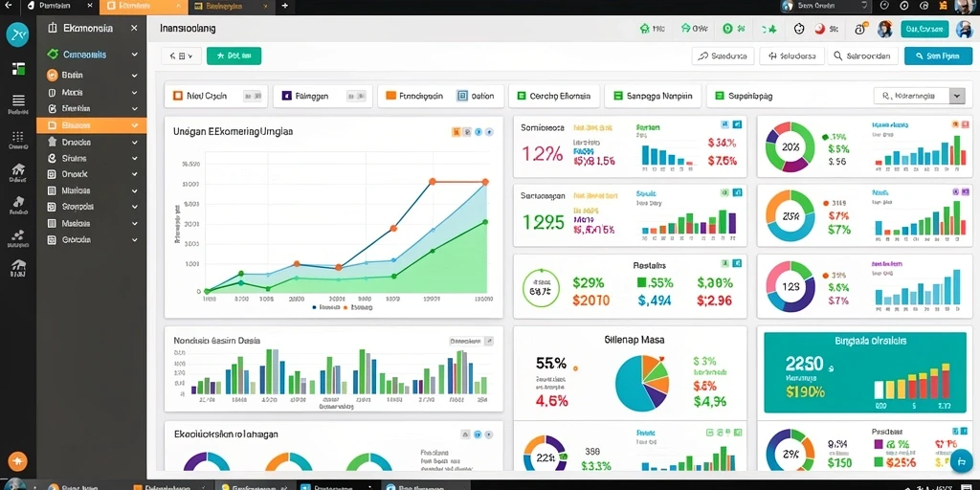Switch to the orange highlighted browser tab
The width and height of the screenshot is (980, 490).
pos(144,7)
